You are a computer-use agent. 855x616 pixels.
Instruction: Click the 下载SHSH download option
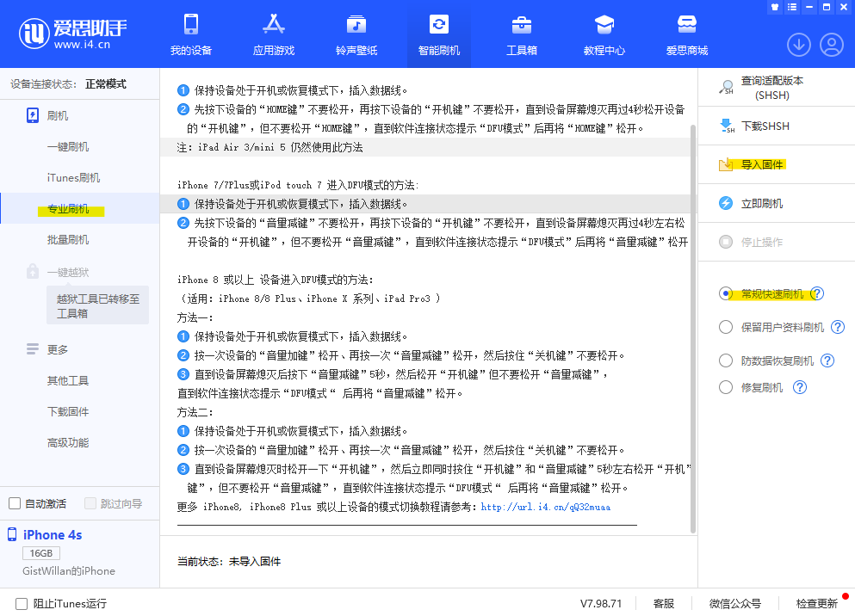pos(765,126)
